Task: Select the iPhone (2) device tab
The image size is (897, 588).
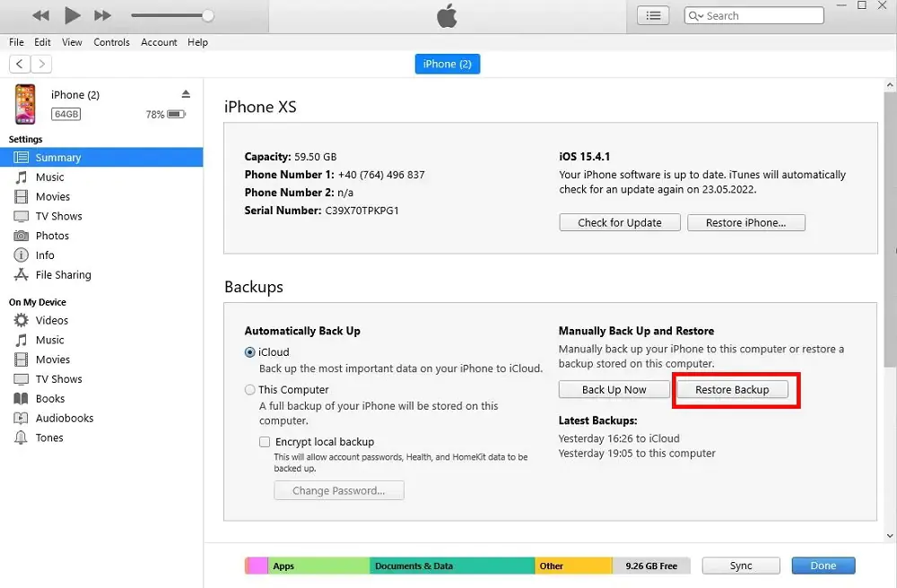Action: [x=448, y=64]
